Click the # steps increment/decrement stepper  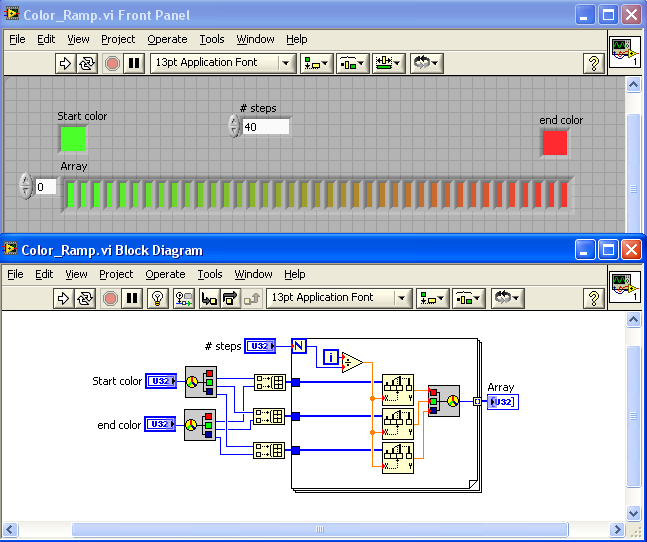pos(234,126)
